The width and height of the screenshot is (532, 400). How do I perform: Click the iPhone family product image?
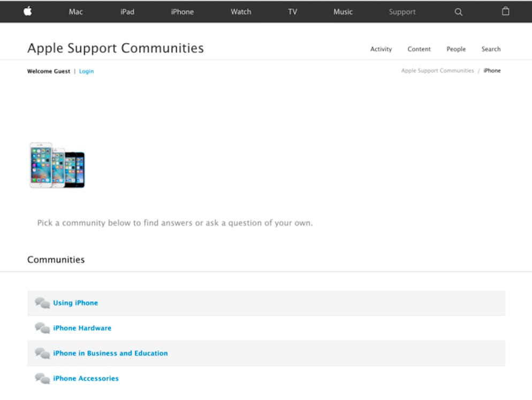point(57,165)
